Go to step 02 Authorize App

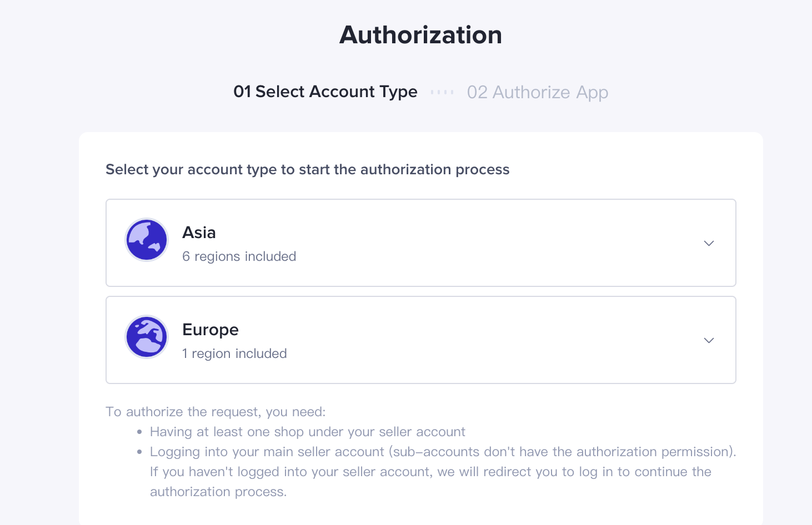click(x=537, y=92)
